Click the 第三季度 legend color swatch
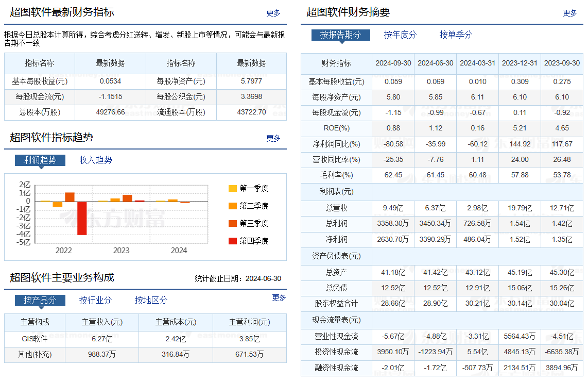This screenshot has width=588, height=381. click(233, 223)
